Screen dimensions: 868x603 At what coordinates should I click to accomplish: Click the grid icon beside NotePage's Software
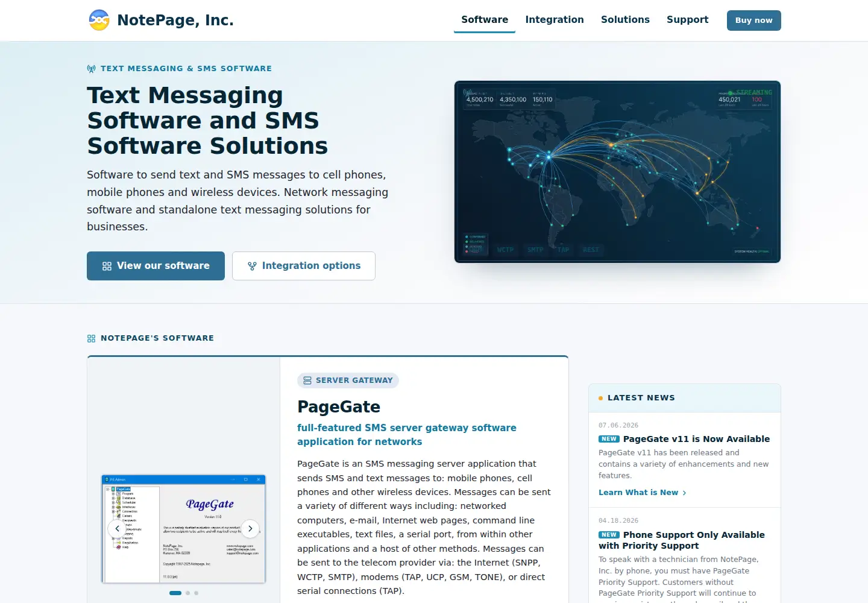pyautogui.click(x=92, y=338)
